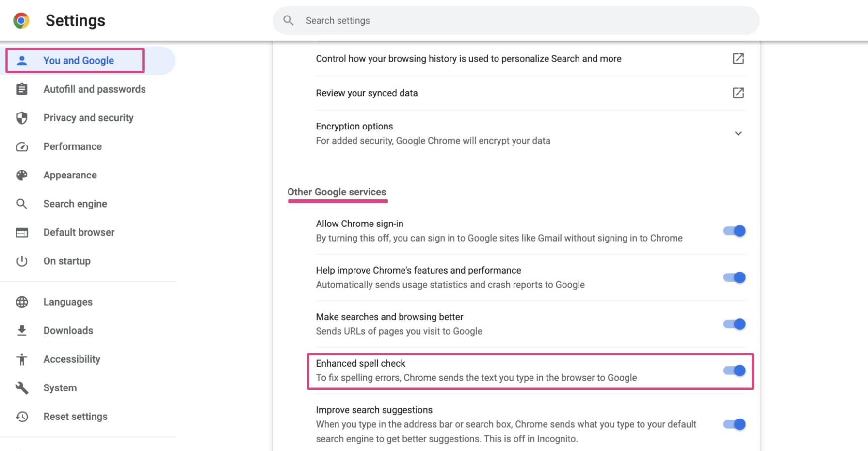
Task: Switch off Enhanced spell check
Action: pos(734,370)
